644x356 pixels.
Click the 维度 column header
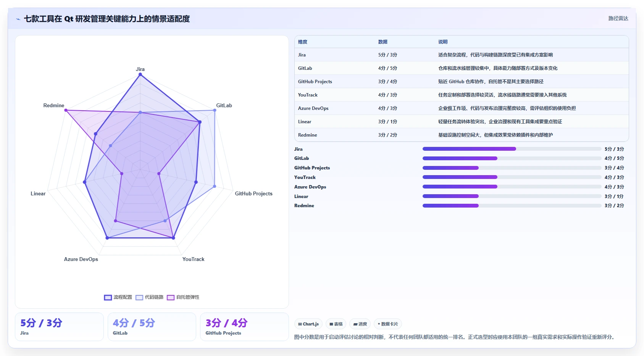[x=303, y=42]
